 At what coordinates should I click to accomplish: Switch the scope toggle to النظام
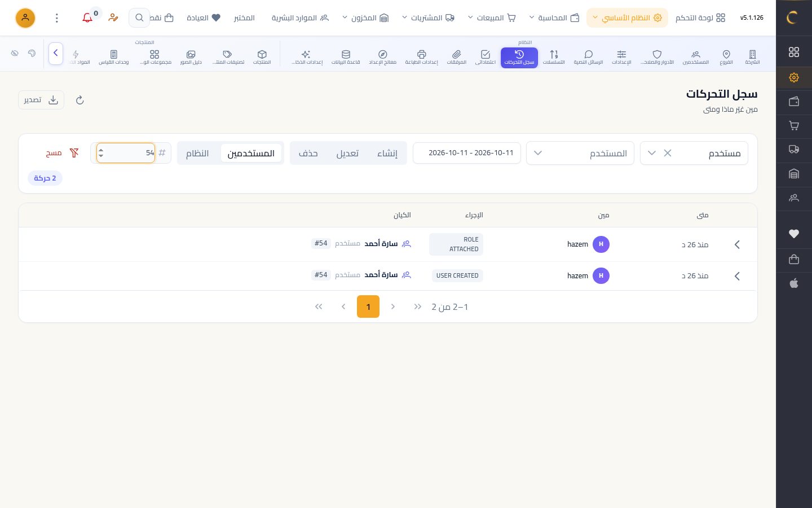pos(197,153)
